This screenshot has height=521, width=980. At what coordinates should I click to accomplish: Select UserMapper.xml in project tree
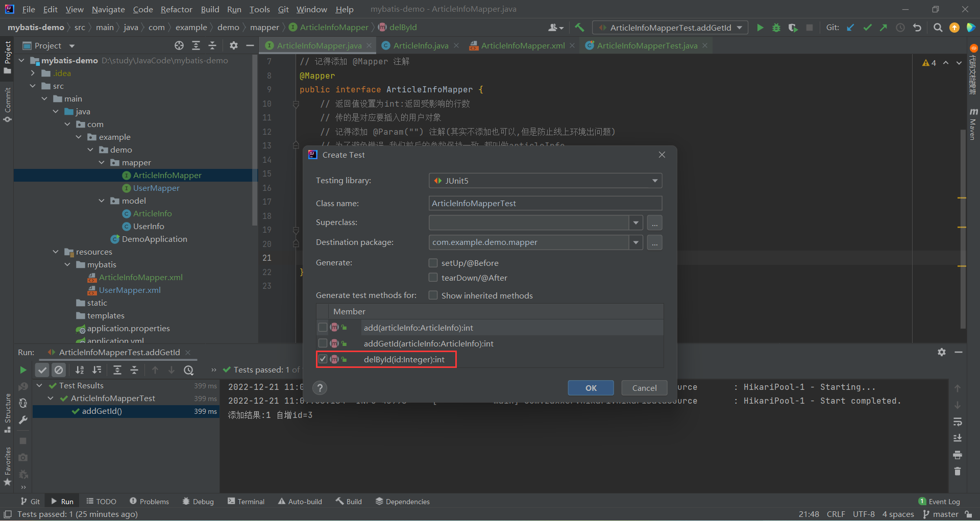(x=130, y=290)
